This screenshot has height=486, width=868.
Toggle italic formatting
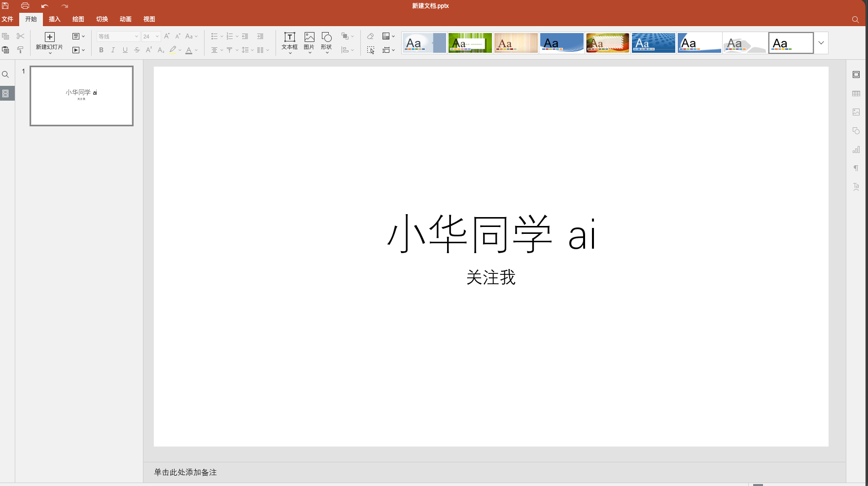click(113, 50)
